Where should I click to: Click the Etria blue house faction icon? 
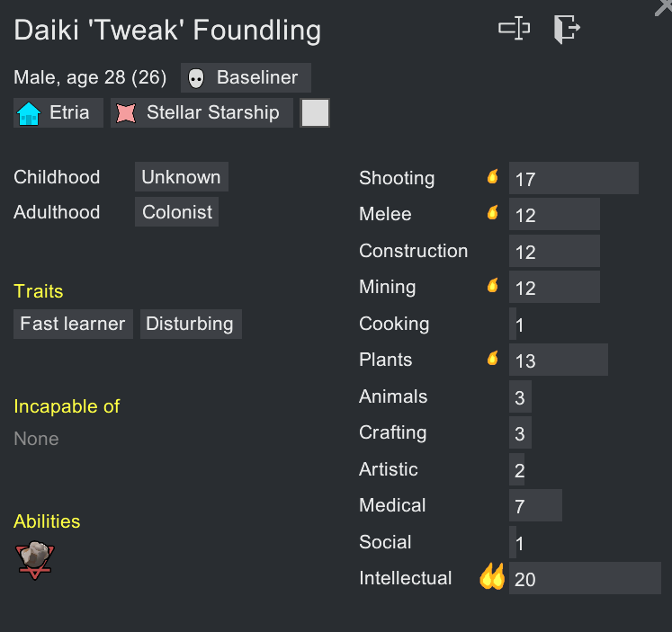coord(29,113)
